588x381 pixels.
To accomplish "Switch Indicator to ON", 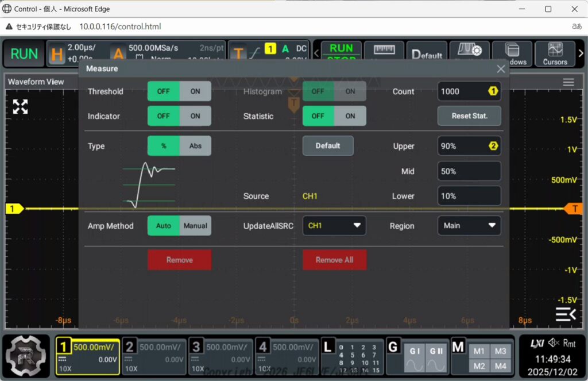I will pyautogui.click(x=195, y=116).
